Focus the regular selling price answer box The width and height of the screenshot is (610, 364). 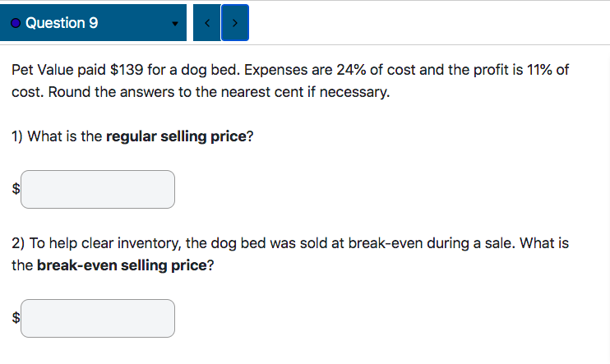[98, 189]
